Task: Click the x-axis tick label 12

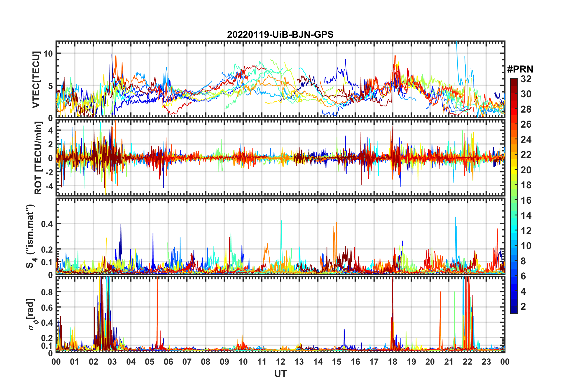Action: click(280, 362)
